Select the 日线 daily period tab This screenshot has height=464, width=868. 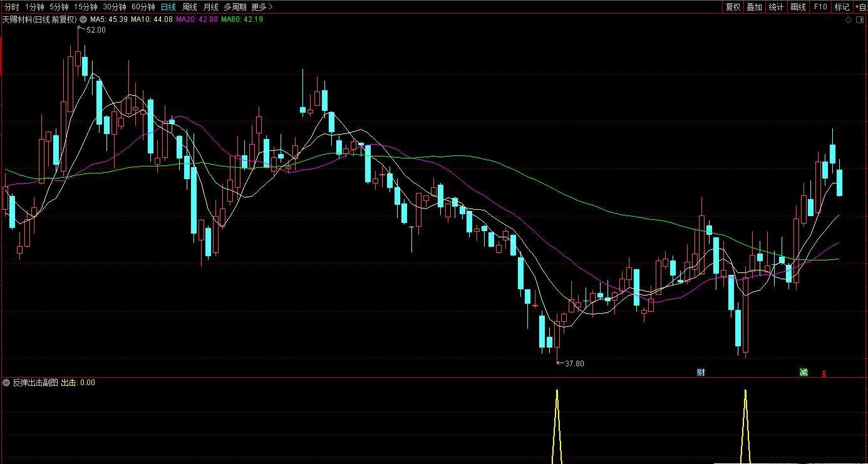168,7
